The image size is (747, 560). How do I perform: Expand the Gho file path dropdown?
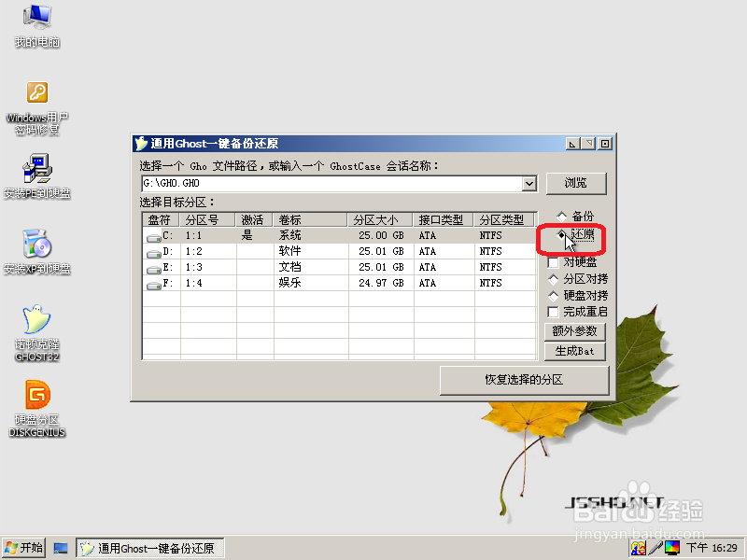click(529, 183)
